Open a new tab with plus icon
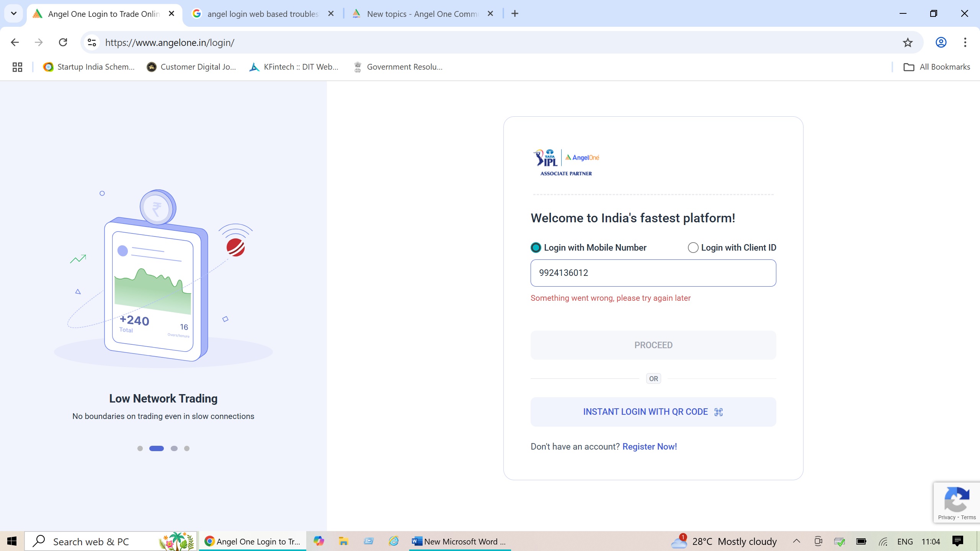This screenshot has width=980, height=551. 515,14
